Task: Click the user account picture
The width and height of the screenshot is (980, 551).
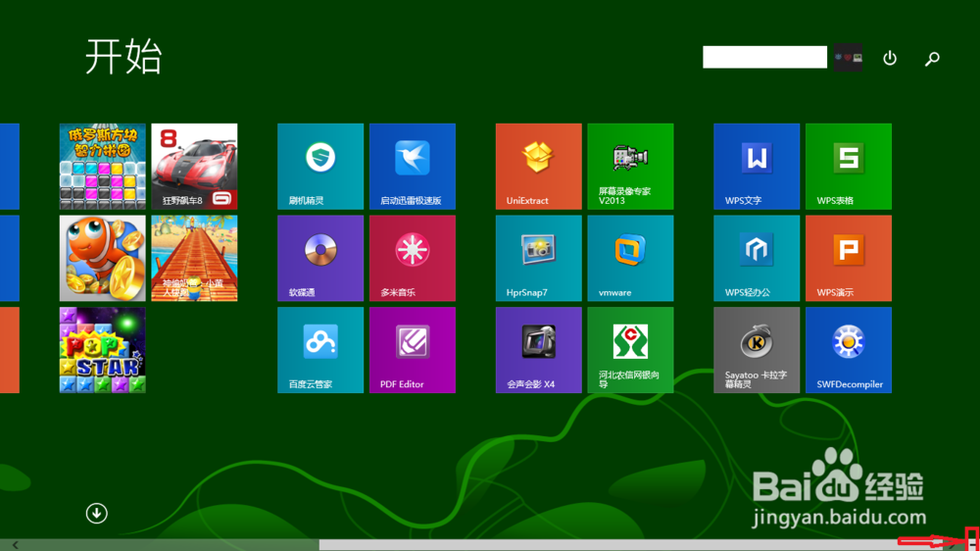Action: coord(848,57)
